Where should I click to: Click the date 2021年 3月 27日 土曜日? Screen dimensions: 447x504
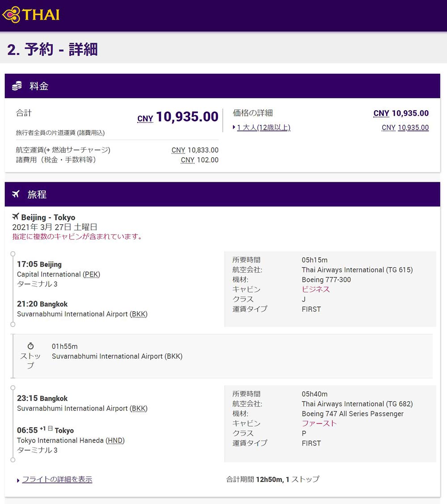pos(55,227)
